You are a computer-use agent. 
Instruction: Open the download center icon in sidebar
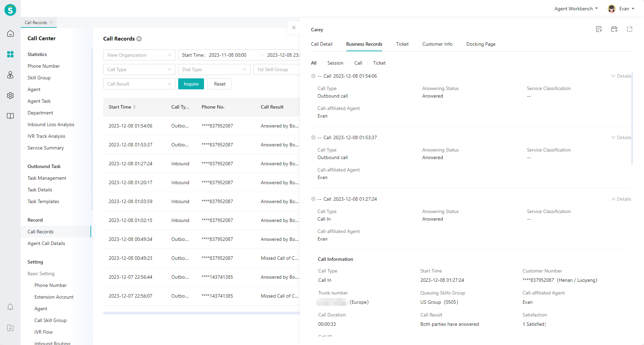[x=10, y=328]
